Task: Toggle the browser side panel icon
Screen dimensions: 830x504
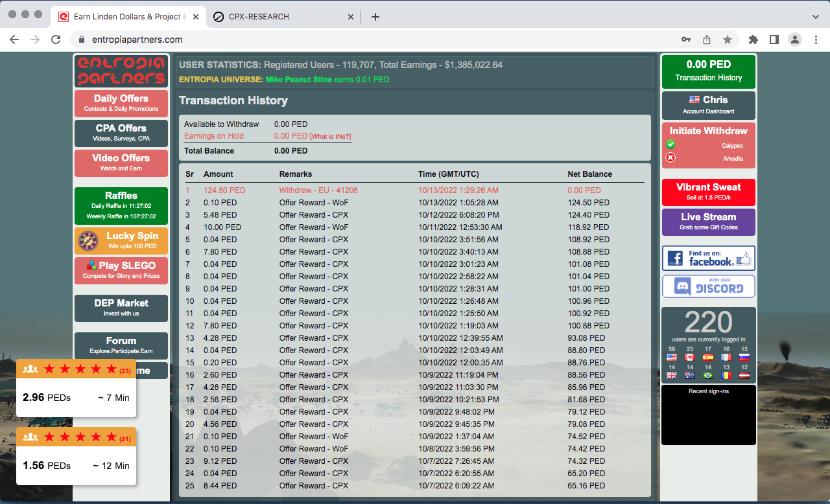Action: (x=774, y=40)
